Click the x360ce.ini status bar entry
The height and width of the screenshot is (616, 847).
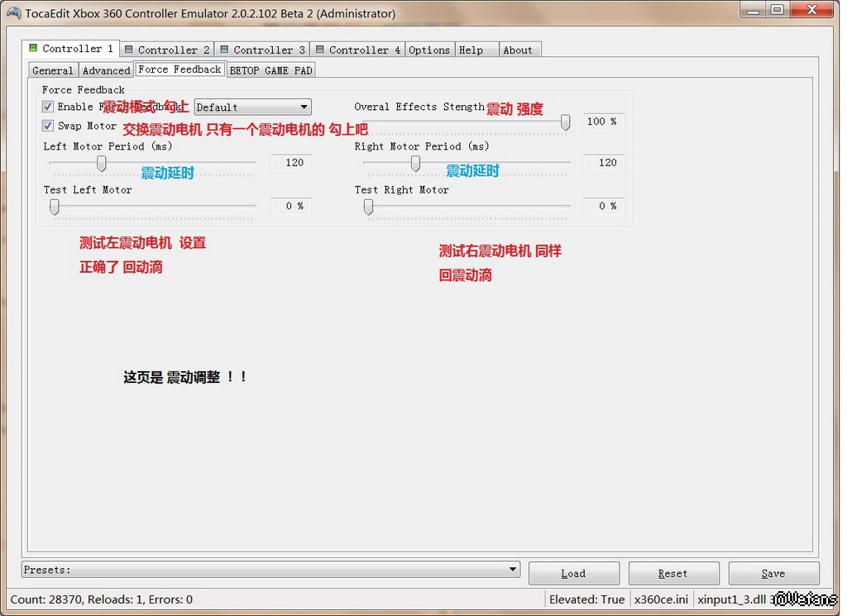coord(661,599)
